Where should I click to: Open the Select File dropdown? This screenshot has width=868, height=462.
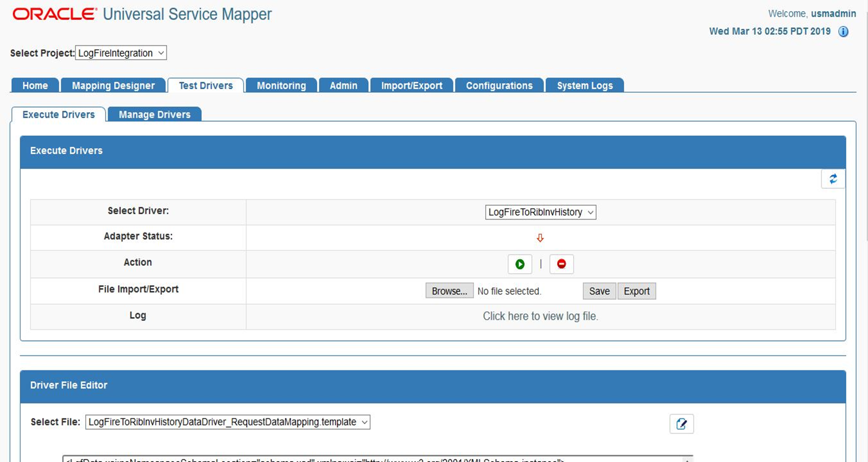tap(228, 422)
